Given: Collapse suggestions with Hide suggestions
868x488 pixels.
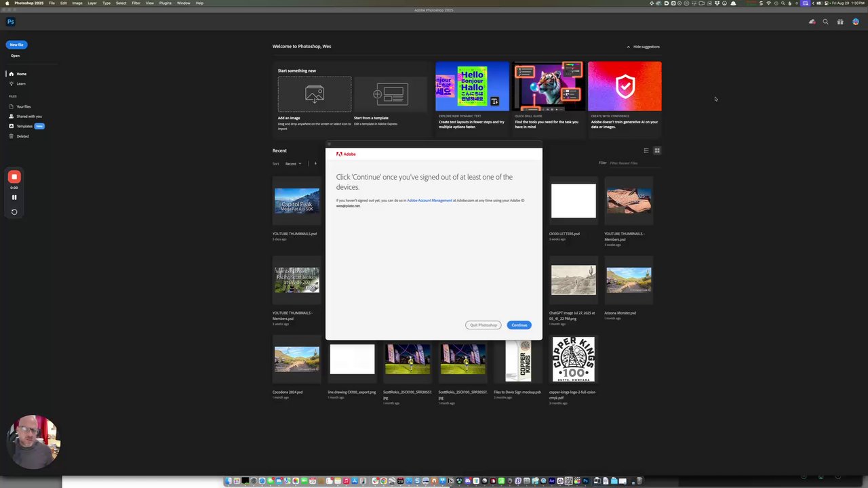Looking at the screenshot, I should pos(643,47).
